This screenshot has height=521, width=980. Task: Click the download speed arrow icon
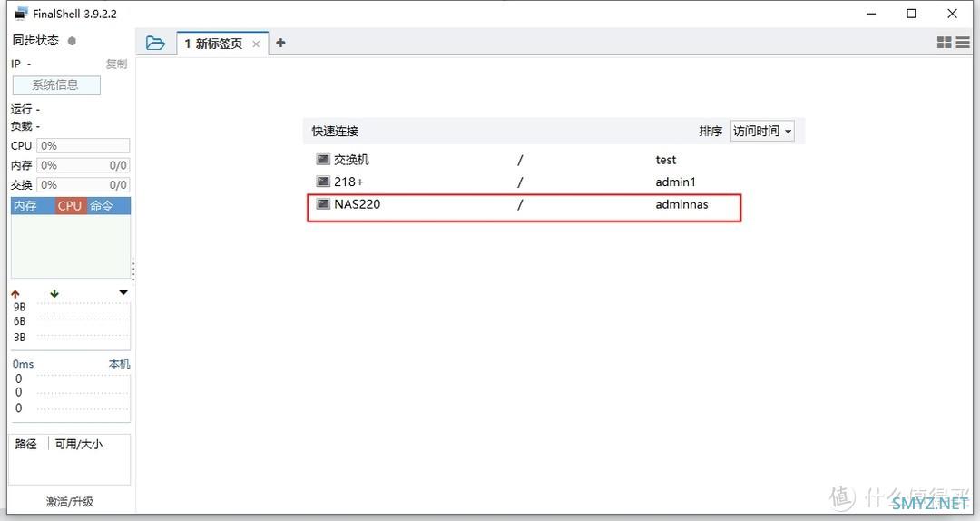tap(54, 293)
